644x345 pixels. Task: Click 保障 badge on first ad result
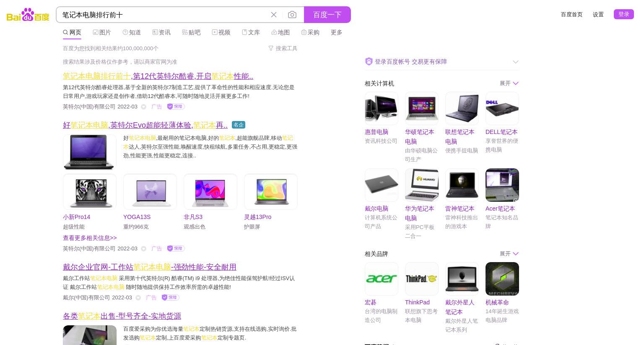[x=176, y=106]
